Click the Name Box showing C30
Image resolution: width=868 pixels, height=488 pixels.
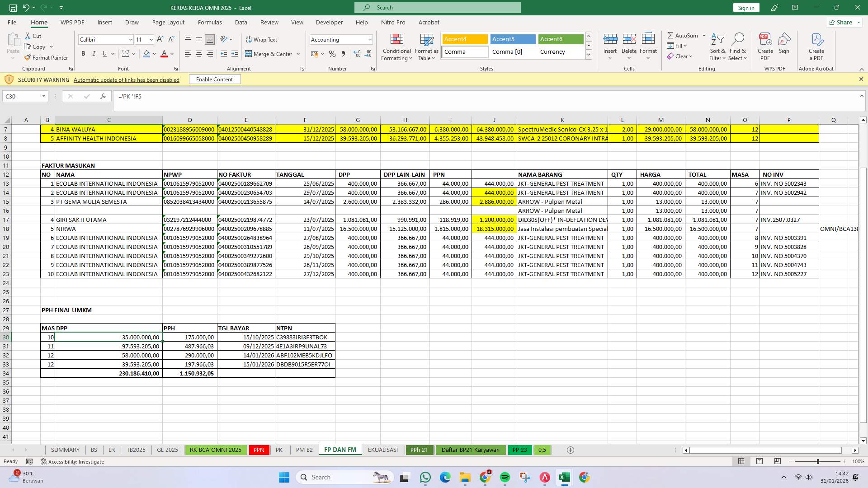coord(21,96)
